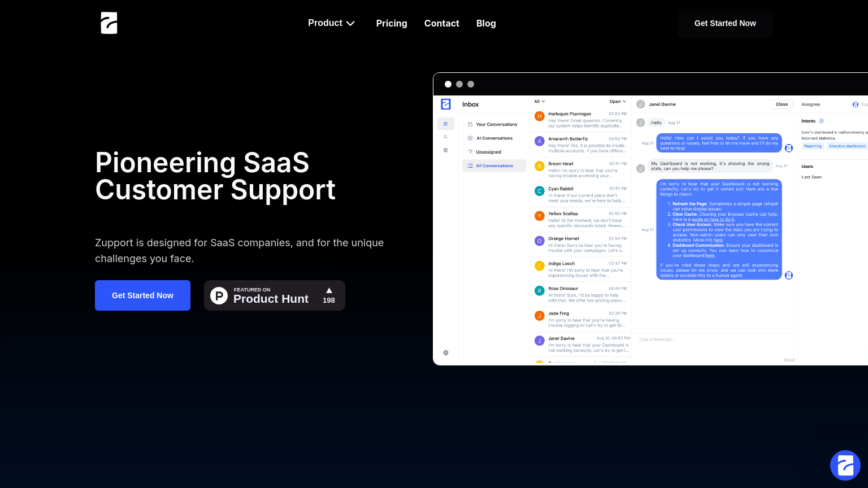The width and height of the screenshot is (868, 488).
Task: Select the inbox icon in the app sidebar
Action: tap(445, 124)
